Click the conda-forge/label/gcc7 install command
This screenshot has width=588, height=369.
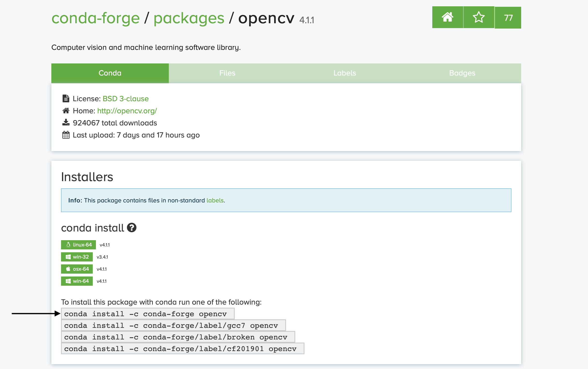173,325
